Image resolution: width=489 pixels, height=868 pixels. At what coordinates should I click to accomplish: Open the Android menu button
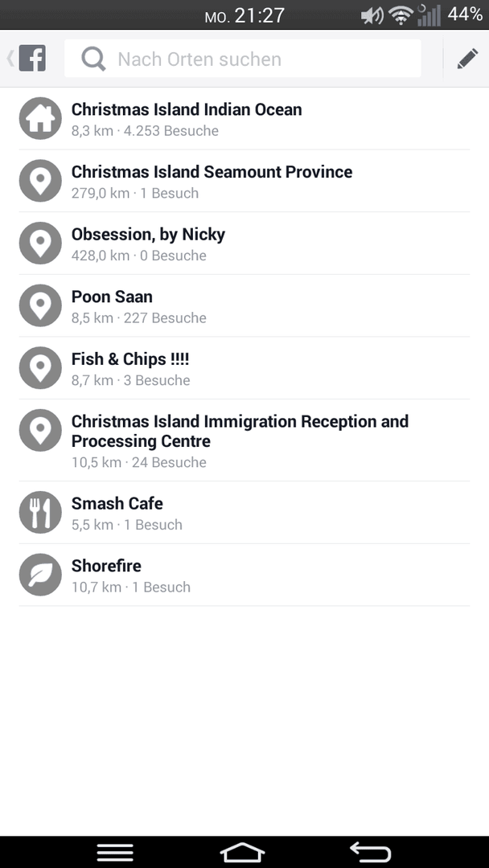[x=115, y=853]
